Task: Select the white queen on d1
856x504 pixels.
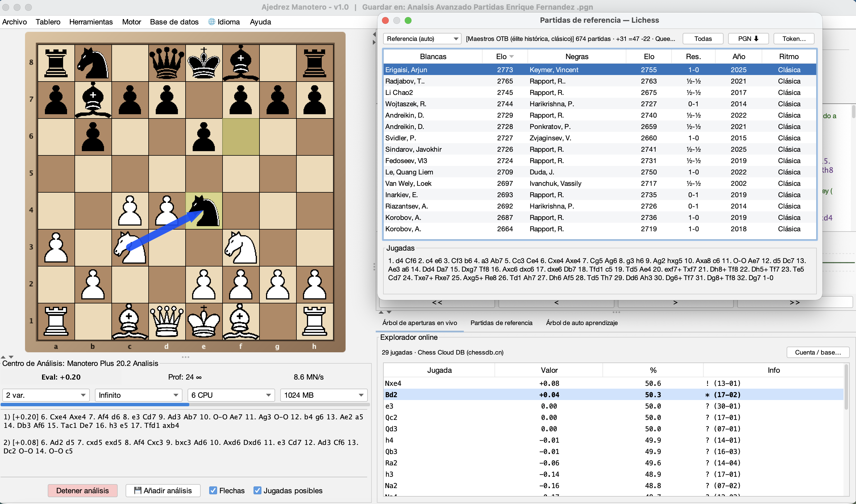Action: pos(167,321)
